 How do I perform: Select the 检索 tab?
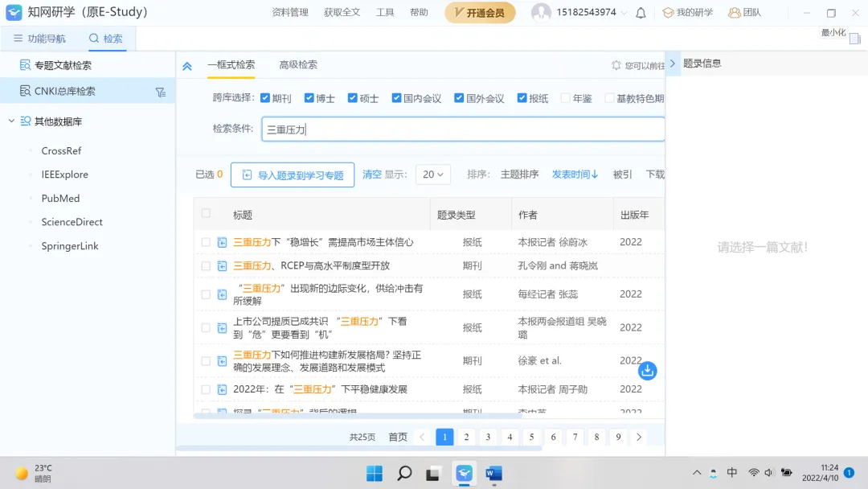click(x=106, y=39)
